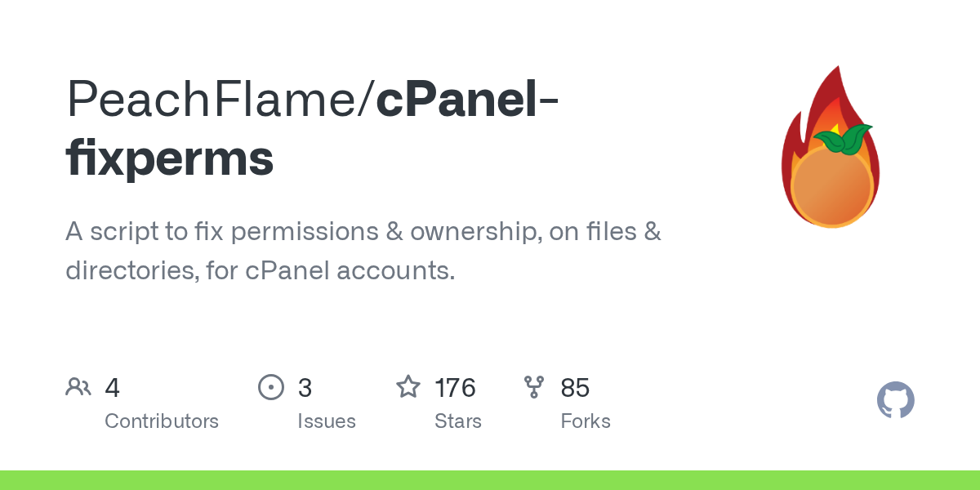This screenshot has width=980, height=490.
Task: Select the Contributors label
Action: click(x=162, y=421)
